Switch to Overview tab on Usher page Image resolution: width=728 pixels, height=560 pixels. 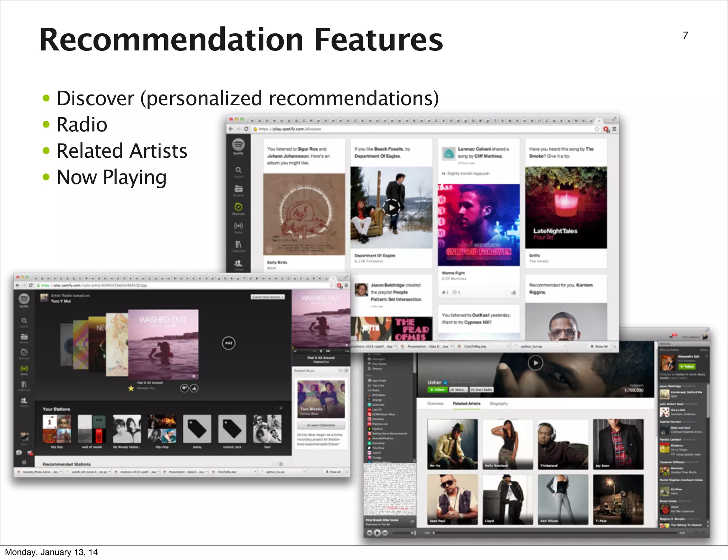[x=435, y=404]
